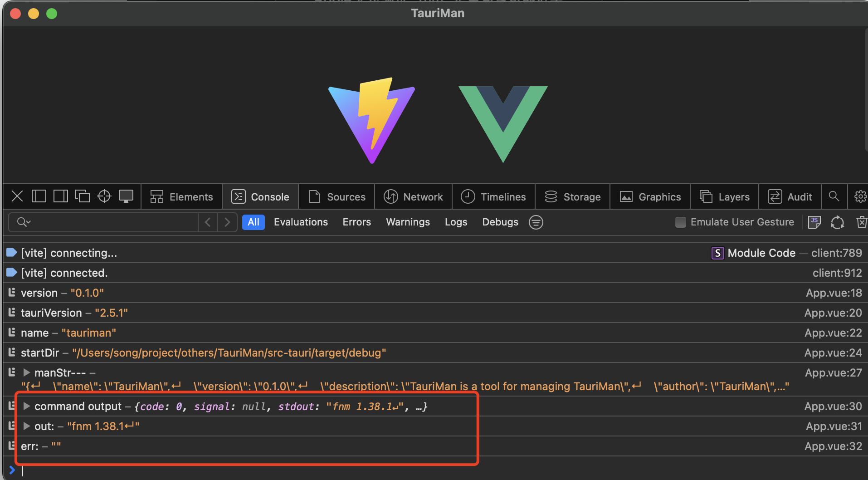Open source link App.vue:24

coord(834,353)
